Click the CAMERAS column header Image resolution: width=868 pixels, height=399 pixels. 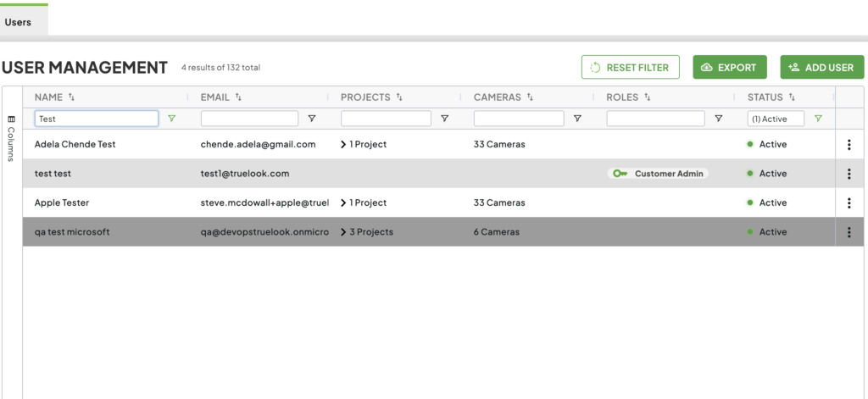point(497,97)
